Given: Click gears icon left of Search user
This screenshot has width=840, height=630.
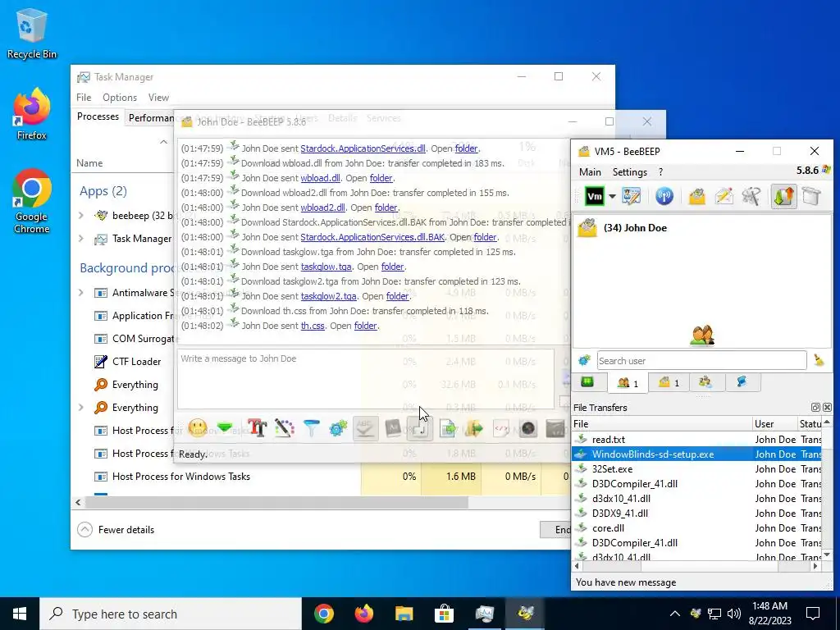Looking at the screenshot, I should (584, 361).
